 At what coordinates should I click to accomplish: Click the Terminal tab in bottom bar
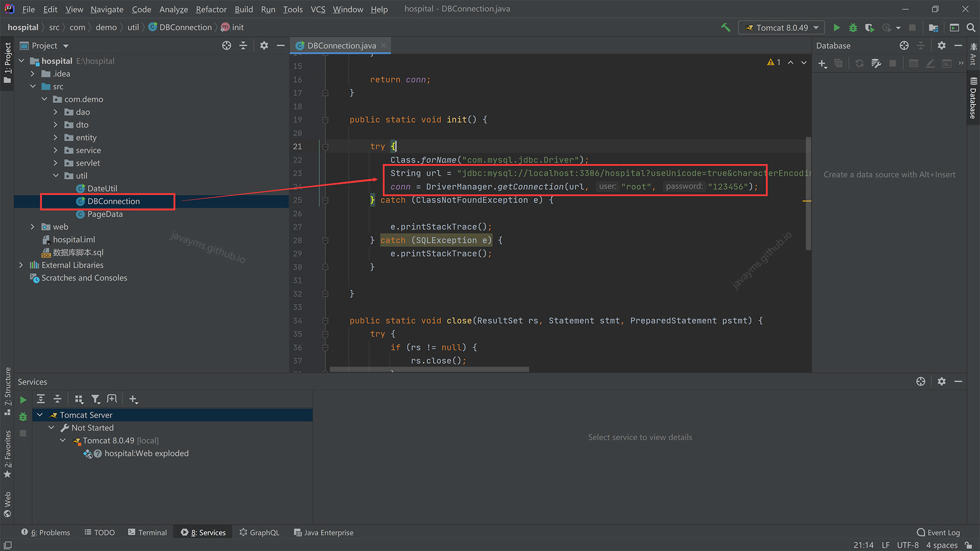pyautogui.click(x=151, y=532)
